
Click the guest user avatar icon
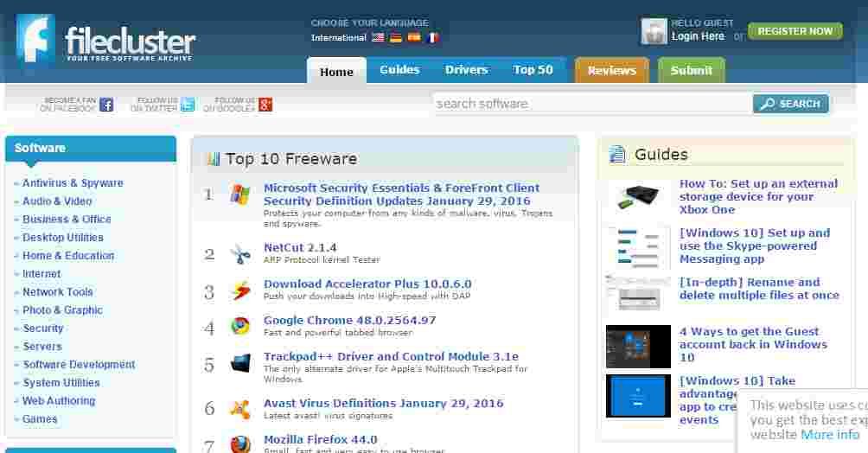pyautogui.click(x=654, y=31)
